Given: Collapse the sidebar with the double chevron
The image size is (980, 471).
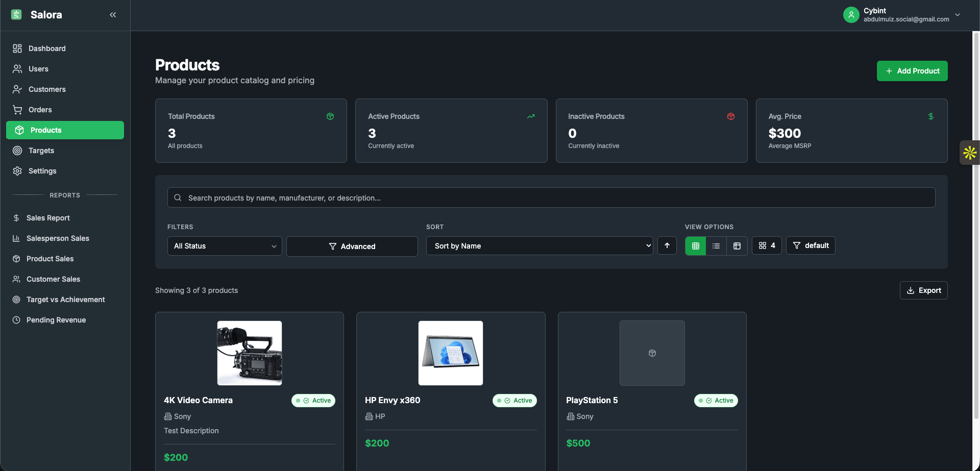Looking at the screenshot, I should pos(113,15).
